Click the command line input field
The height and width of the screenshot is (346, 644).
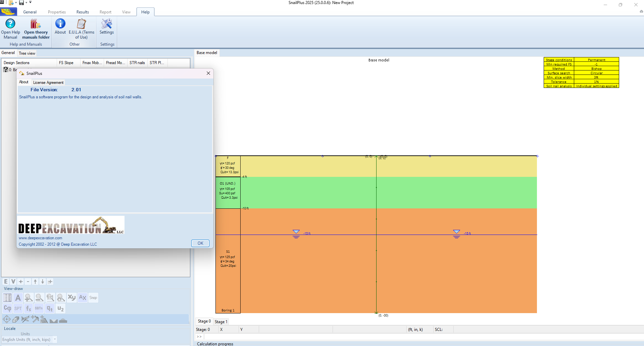pos(424,337)
